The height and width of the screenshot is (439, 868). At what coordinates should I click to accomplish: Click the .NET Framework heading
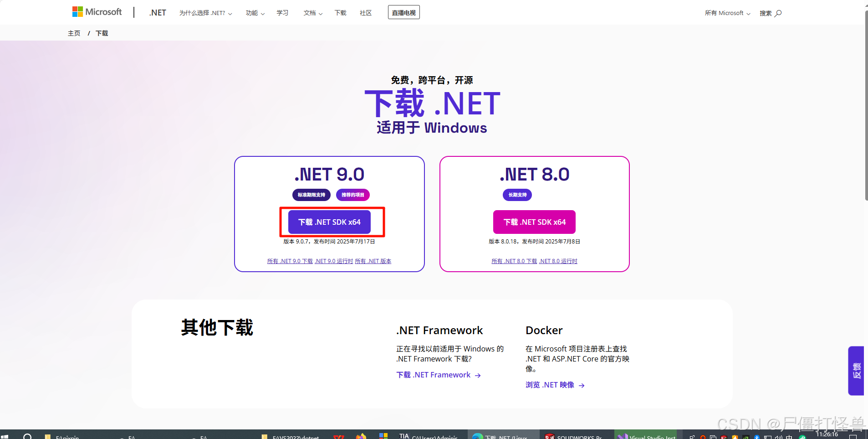tap(439, 330)
